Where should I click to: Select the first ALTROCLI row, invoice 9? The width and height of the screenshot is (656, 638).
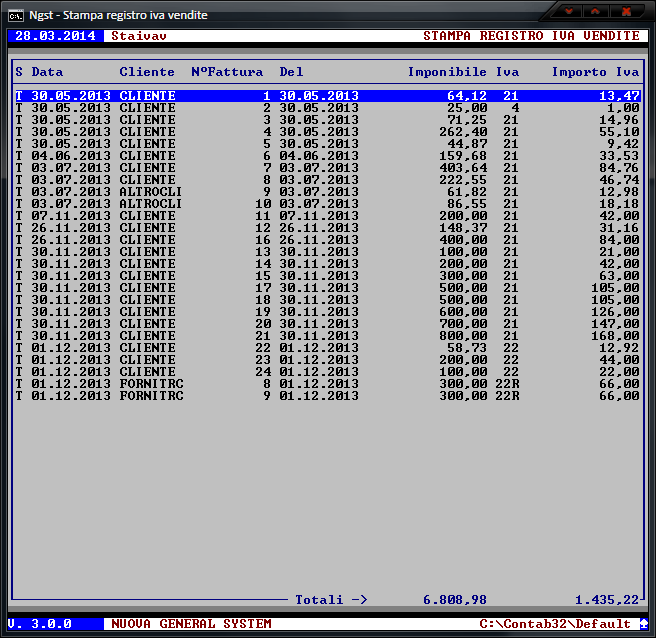(327, 192)
